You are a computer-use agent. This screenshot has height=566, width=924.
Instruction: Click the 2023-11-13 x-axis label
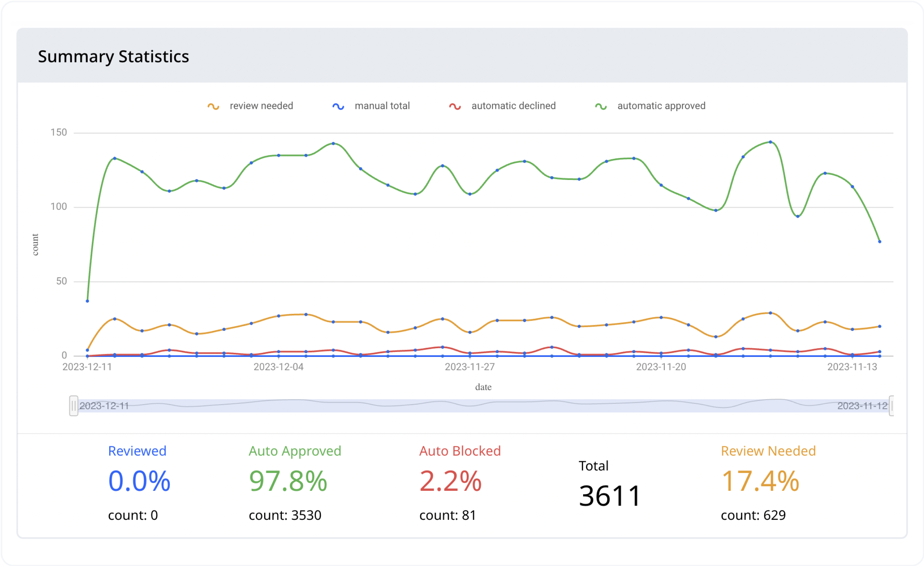[852, 367]
